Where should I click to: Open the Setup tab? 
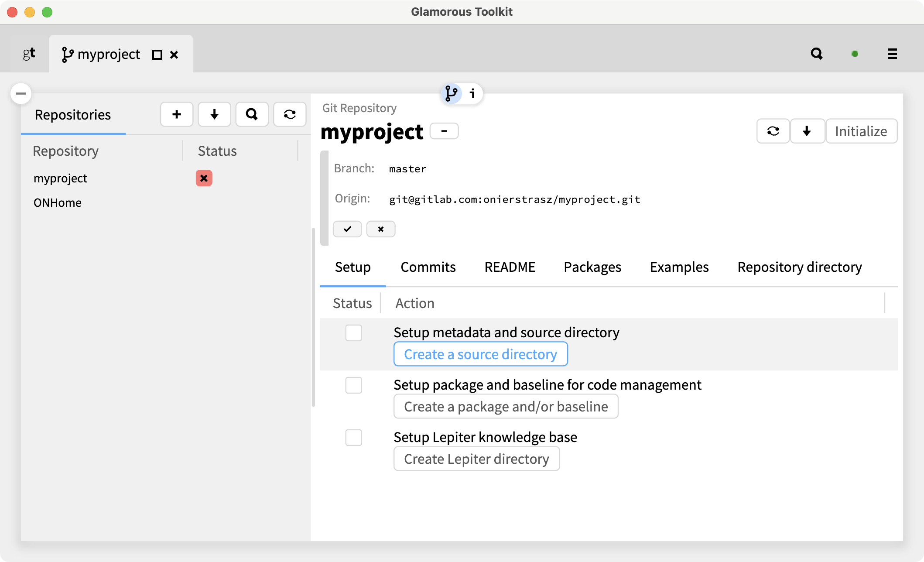click(x=353, y=267)
